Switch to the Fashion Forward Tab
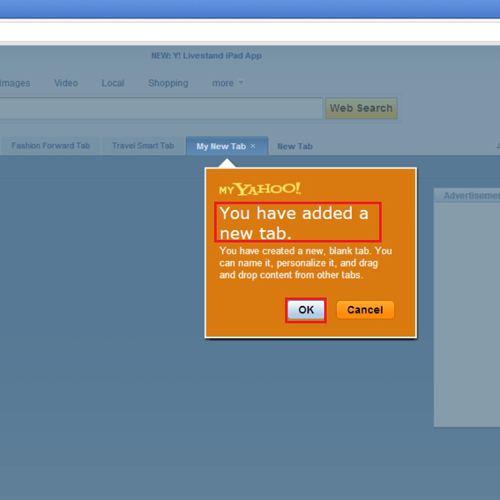This screenshot has width=500, height=500. (x=51, y=146)
